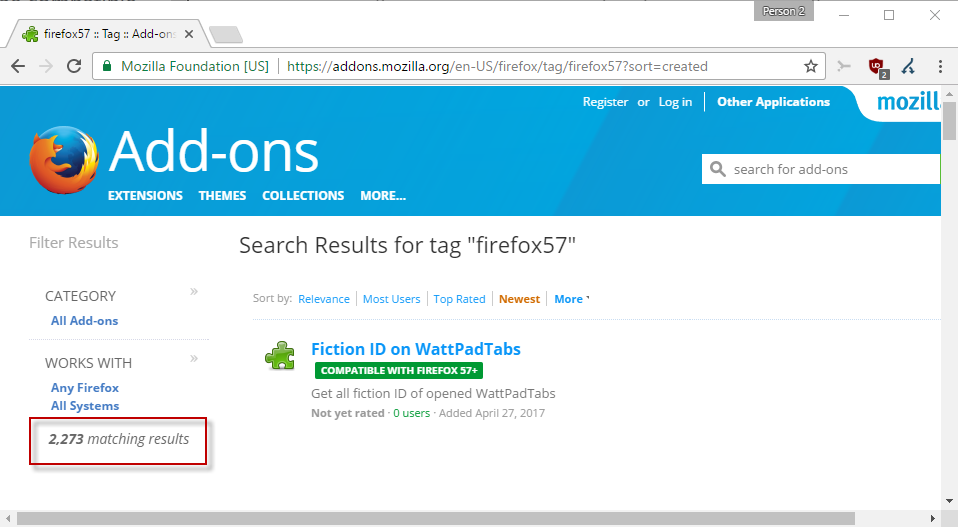Viewport: 958px width, 527px height.
Task: Click the Get all fiction ID description
Action: pyautogui.click(x=433, y=394)
